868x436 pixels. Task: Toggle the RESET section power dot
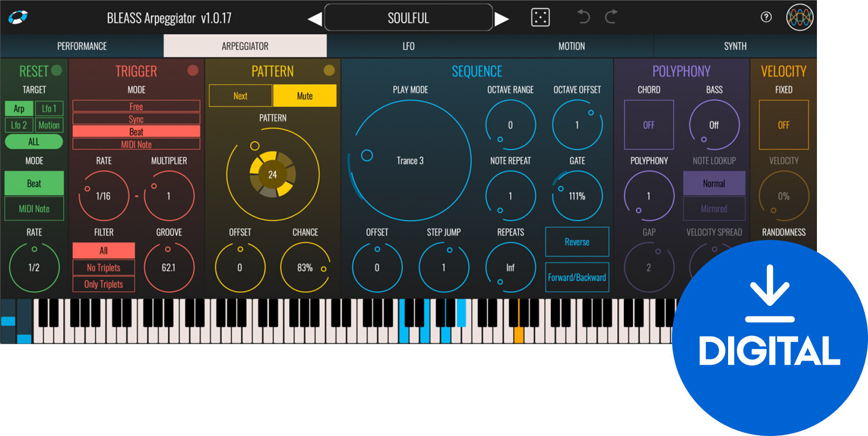point(57,70)
